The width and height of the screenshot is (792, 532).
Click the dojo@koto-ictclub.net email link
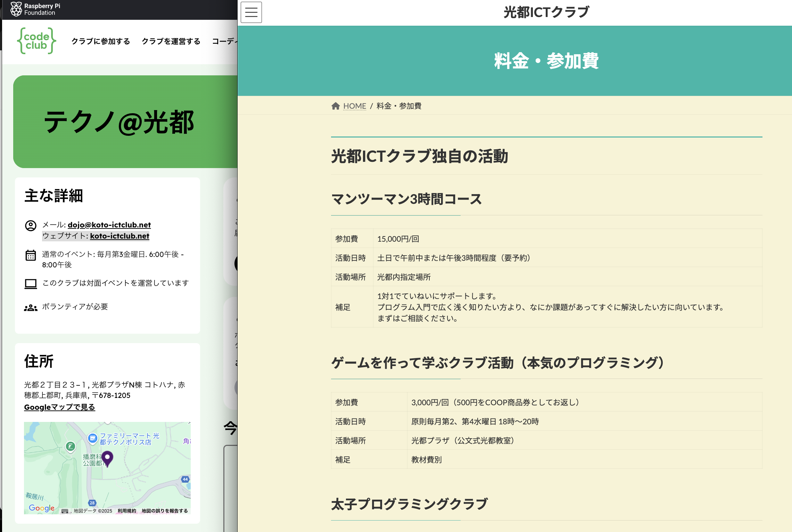point(109,225)
